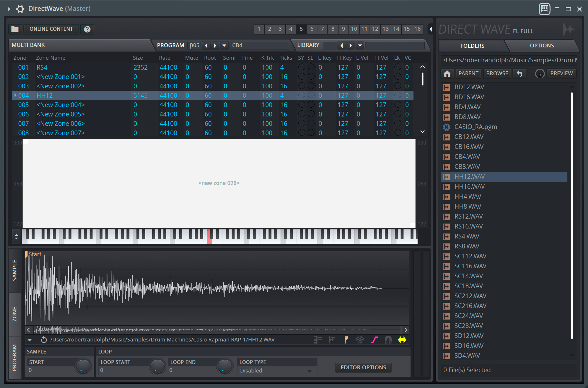Open the Program dropdown arrow
Image resolution: width=588 pixels, height=388 pixels.
(224, 45)
